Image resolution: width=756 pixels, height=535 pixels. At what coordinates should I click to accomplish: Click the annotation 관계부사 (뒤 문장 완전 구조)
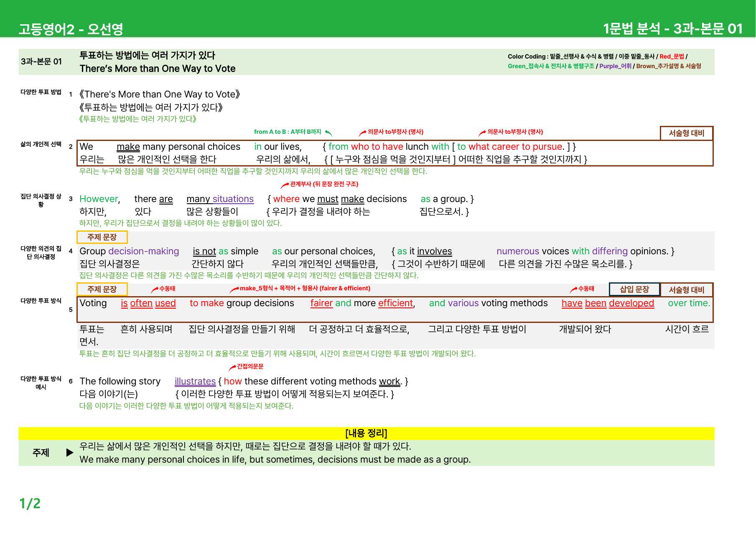coord(324,184)
